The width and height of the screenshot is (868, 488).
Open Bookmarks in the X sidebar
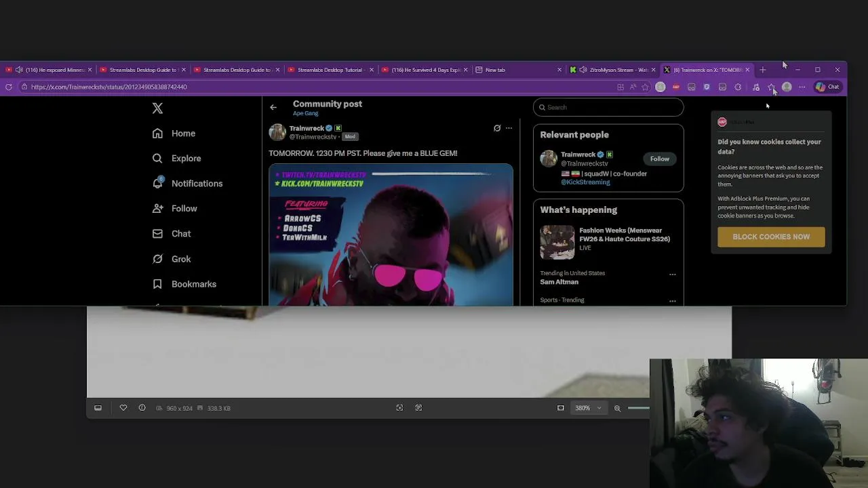[x=184, y=284]
